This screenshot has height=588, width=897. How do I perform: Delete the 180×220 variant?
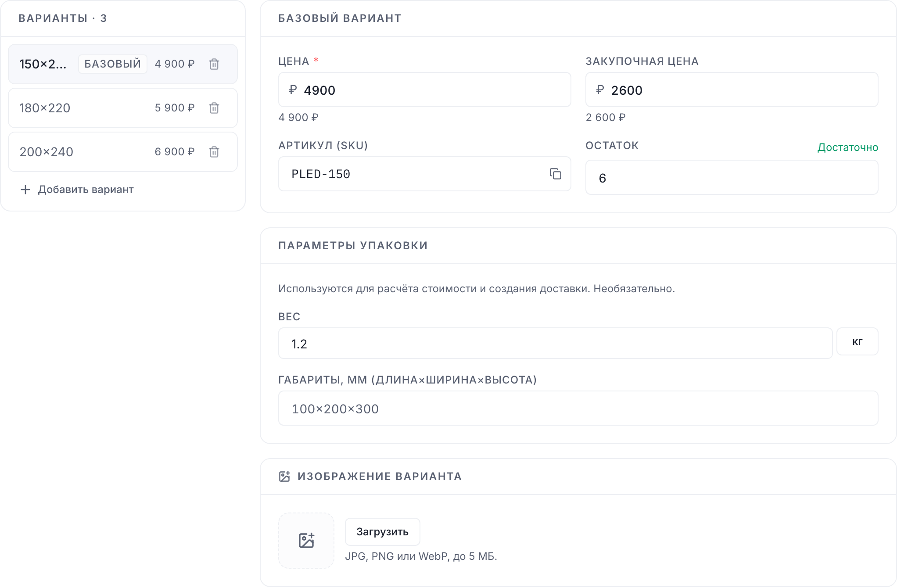[214, 108]
